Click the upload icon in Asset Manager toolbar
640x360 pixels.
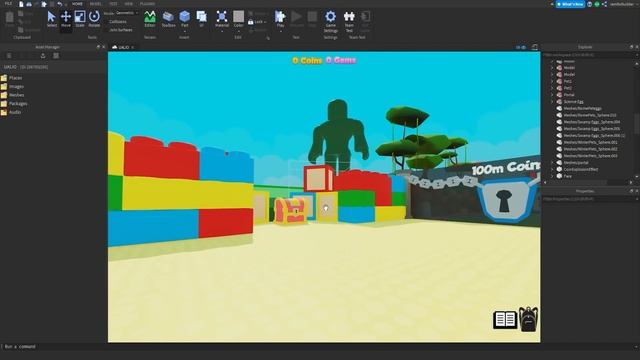click(43, 56)
